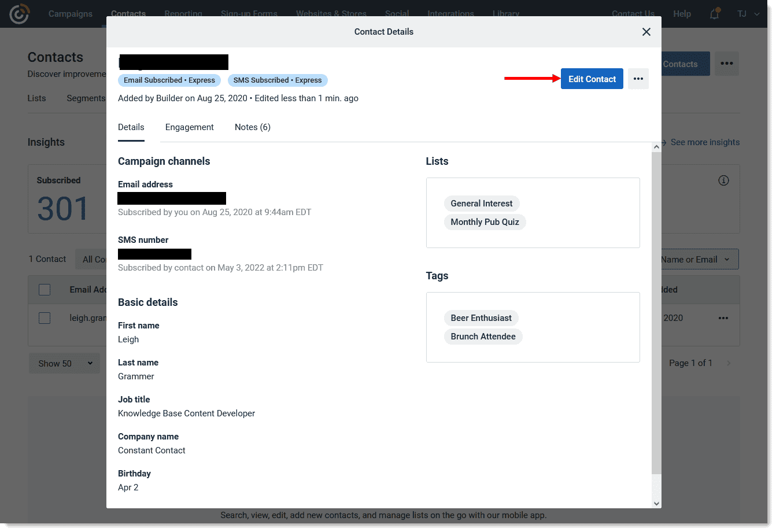Select the checkbox for the leigh.gram contact row
Viewport: 776px width, 532px height.
point(45,317)
